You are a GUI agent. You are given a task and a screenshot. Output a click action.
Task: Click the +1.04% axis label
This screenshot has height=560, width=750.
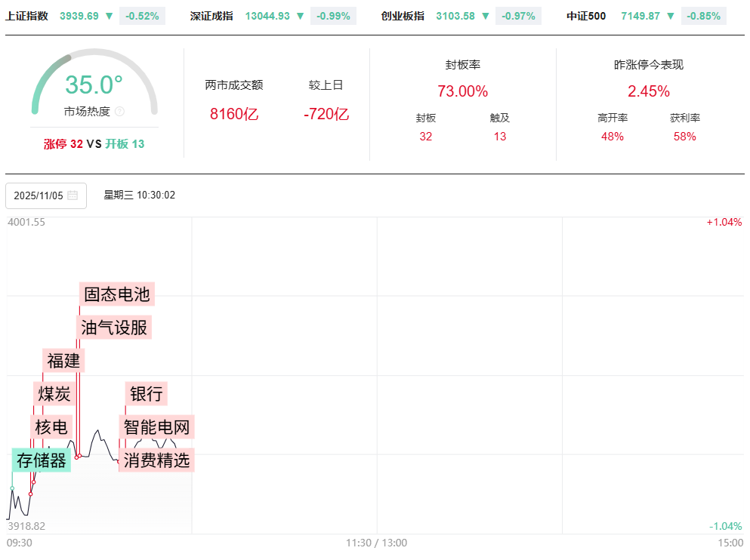coord(724,222)
